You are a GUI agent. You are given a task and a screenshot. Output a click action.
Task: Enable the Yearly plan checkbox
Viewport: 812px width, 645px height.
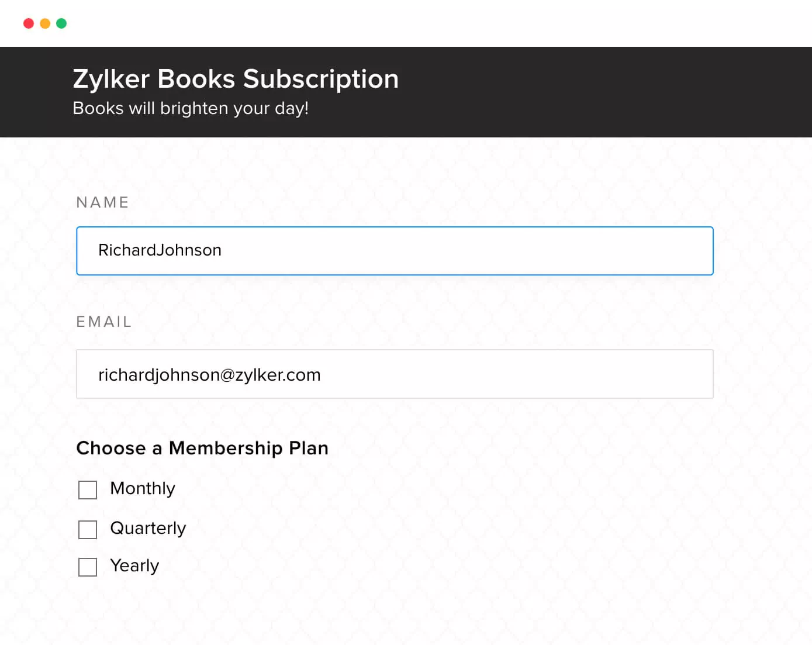coord(88,567)
